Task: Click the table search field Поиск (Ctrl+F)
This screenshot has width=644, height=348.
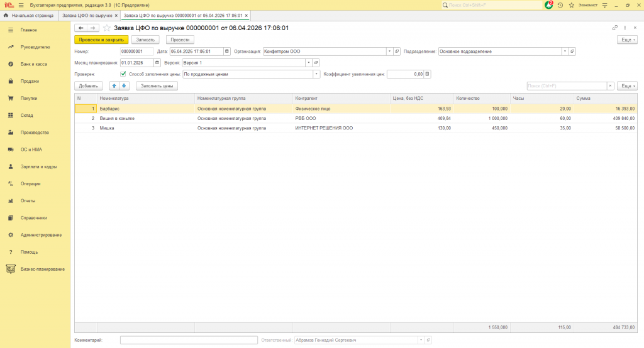Action: (x=567, y=86)
